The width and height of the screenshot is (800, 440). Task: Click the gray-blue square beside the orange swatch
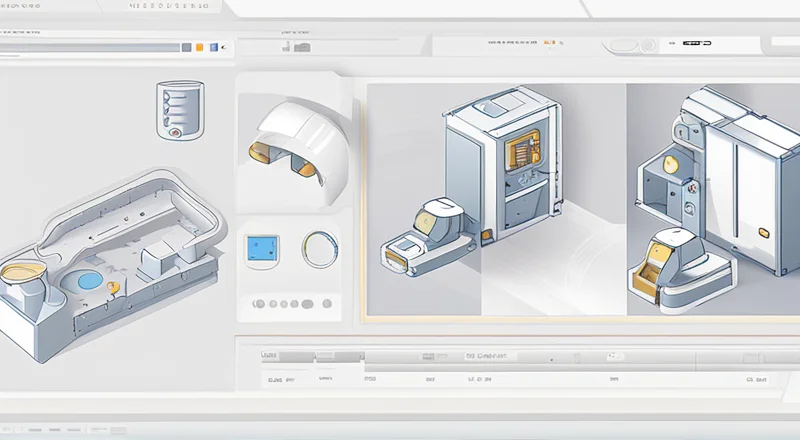186,47
